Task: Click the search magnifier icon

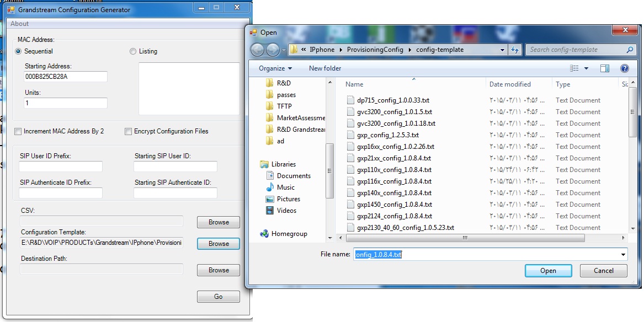Action: [630, 50]
